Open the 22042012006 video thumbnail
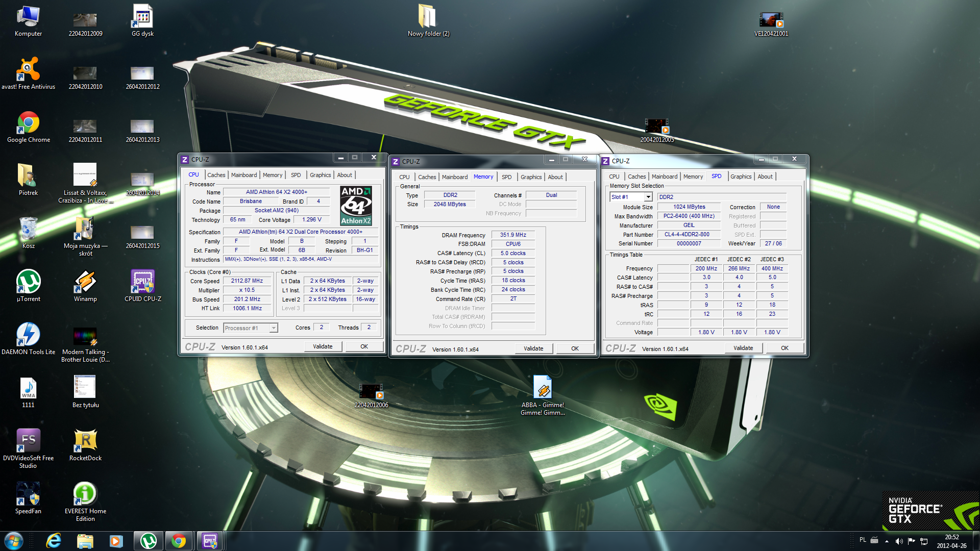The image size is (980, 551). [371, 392]
